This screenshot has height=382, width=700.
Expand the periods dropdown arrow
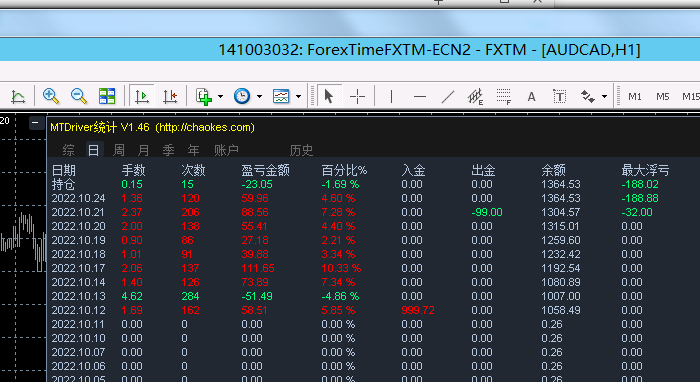click(259, 96)
